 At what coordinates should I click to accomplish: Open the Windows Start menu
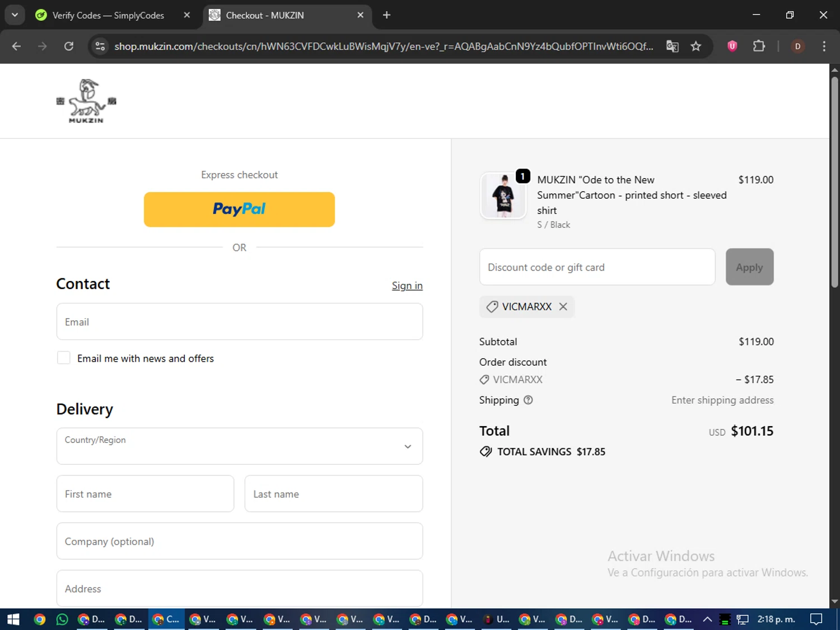[x=13, y=619]
